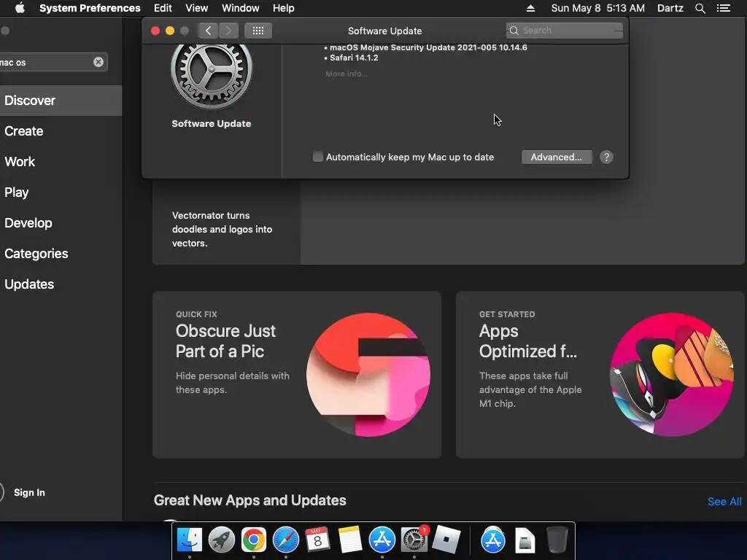747x560 pixels.
Task: Open Safari compass icon in Dock
Action: point(286,540)
